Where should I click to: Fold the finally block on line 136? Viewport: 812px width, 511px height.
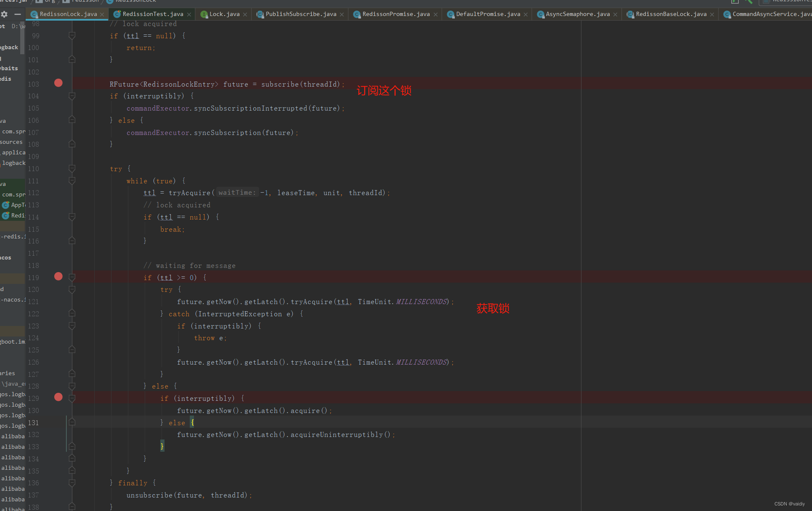(x=72, y=483)
